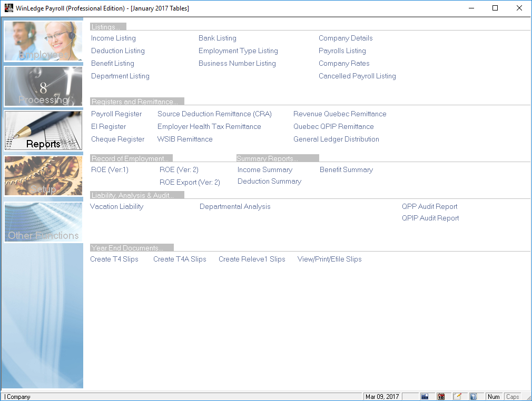
Task: Open the Income Listing report
Action: click(x=113, y=38)
